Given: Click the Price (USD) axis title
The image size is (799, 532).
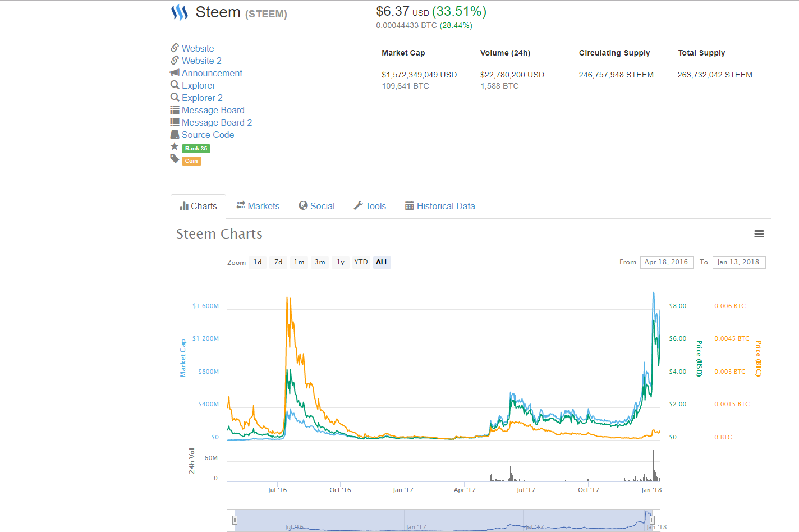Looking at the screenshot, I should [699, 358].
